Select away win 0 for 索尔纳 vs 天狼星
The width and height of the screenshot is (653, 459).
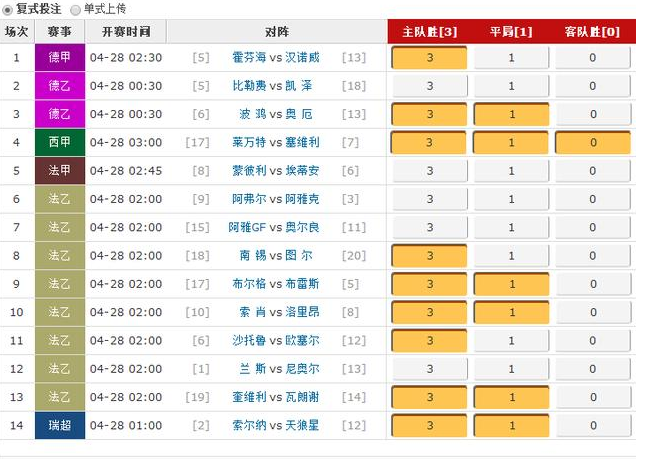coord(593,426)
